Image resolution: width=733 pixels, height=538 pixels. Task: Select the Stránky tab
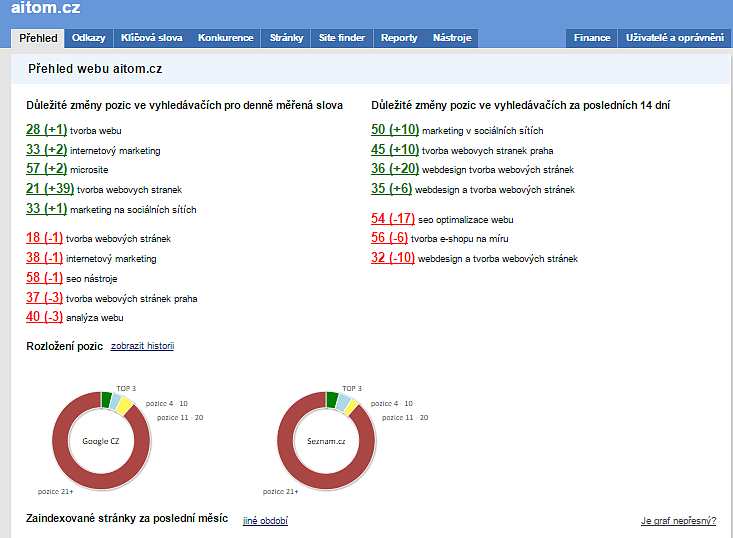click(x=286, y=38)
